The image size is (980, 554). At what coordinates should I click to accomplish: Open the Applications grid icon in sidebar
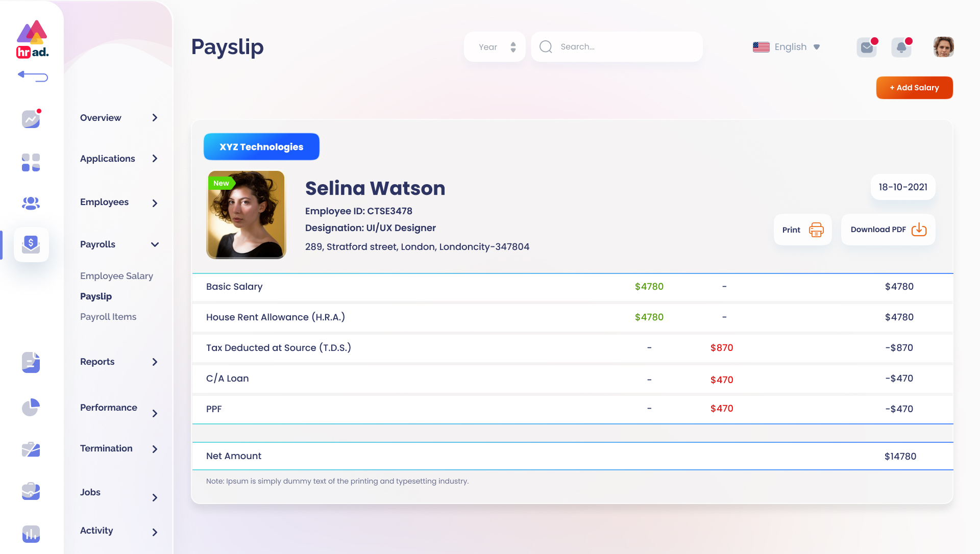pos(31,162)
